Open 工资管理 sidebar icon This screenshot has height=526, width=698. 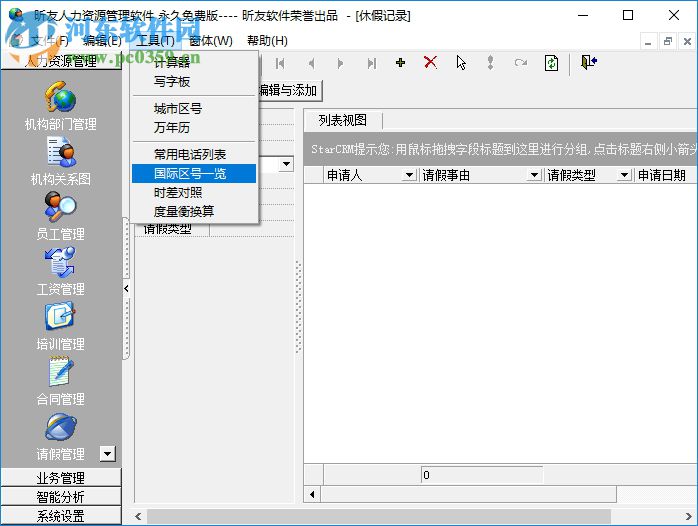coord(61,262)
